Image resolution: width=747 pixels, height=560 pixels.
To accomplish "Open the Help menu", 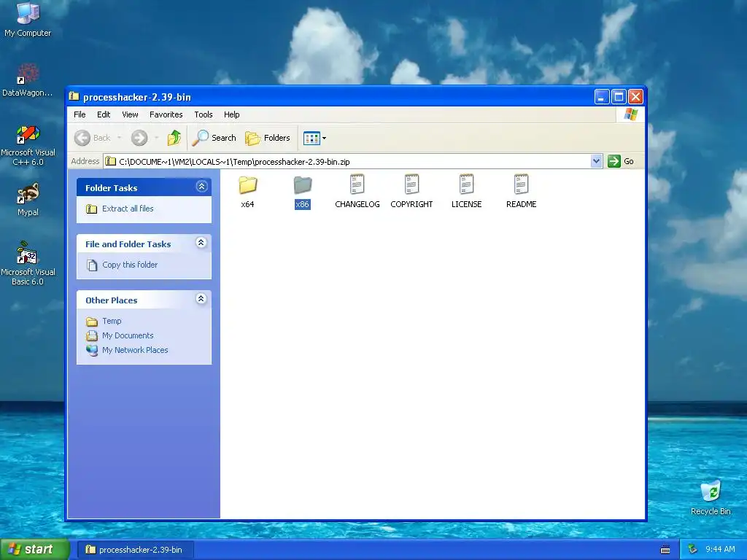I will pos(231,114).
